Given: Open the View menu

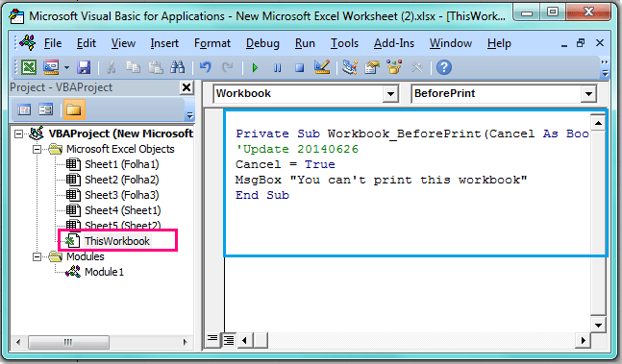Looking at the screenshot, I should pos(123,43).
